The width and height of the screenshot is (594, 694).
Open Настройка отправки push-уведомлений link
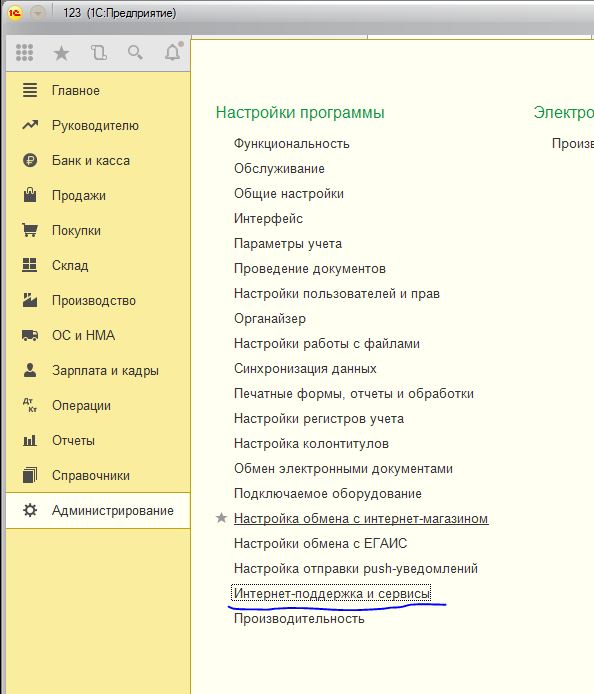tap(356, 569)
